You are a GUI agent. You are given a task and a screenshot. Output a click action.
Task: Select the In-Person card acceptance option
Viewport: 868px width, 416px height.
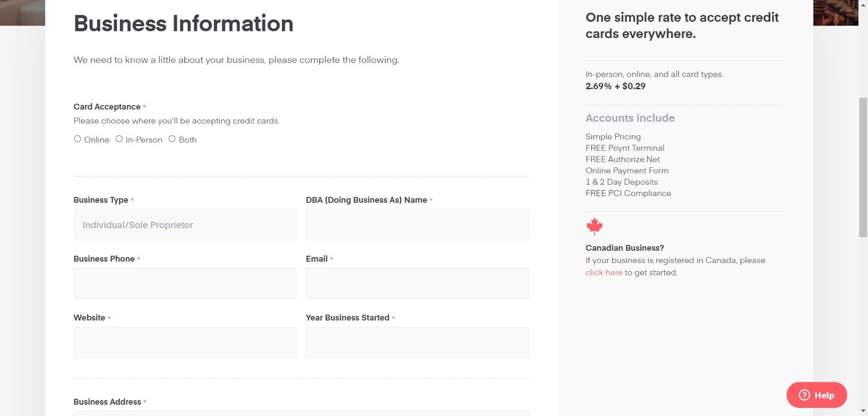[x=119, y=139]
